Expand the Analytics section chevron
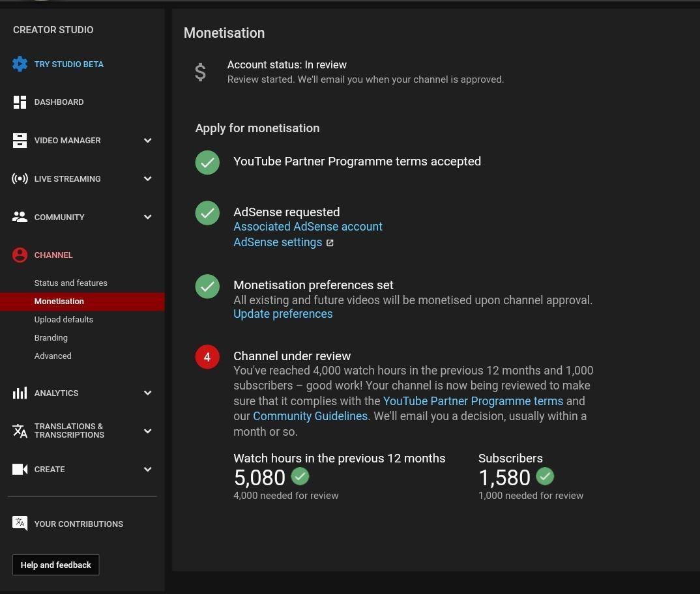This screenshot has width=700, height=594. click(x=148, y=393)
